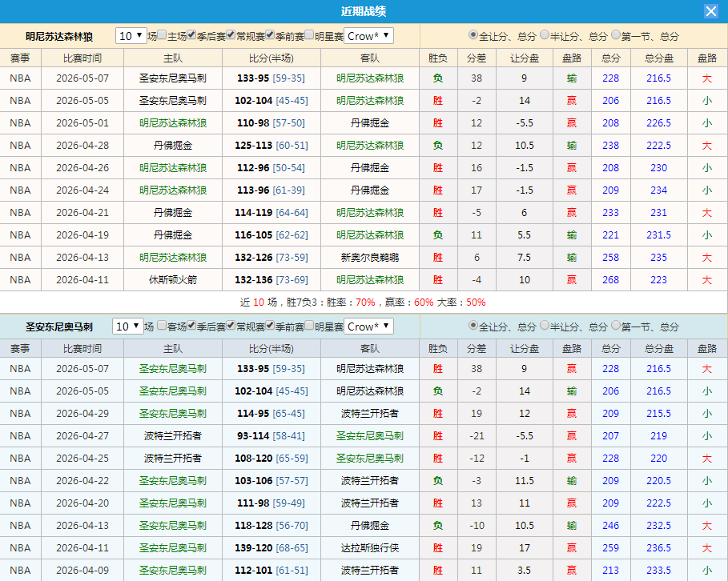Click score 114-95 [65-45]

point(271,414)
